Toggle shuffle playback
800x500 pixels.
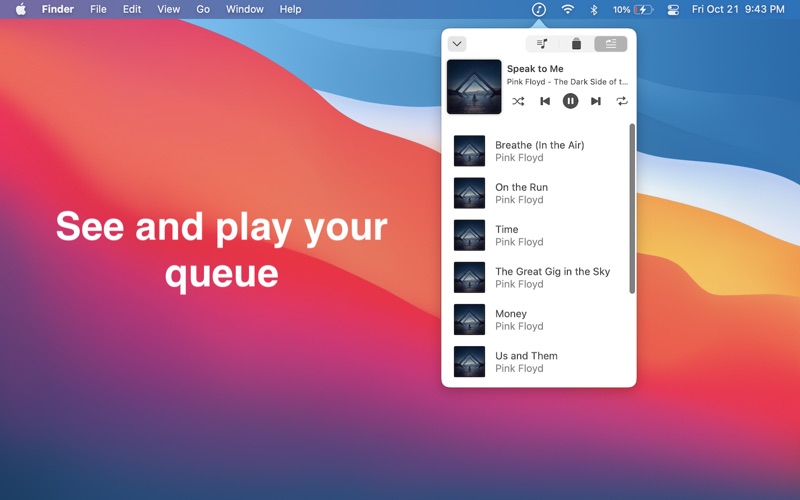tap(518, 101)
